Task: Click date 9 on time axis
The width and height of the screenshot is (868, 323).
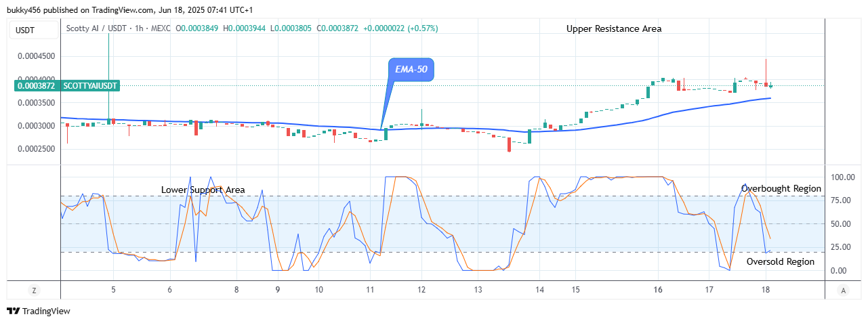Action: 278,290
